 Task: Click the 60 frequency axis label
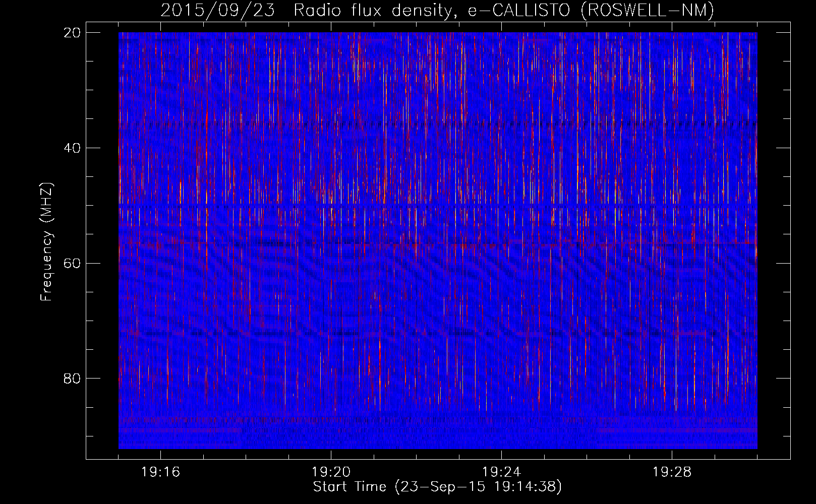(x=73, y=264)
